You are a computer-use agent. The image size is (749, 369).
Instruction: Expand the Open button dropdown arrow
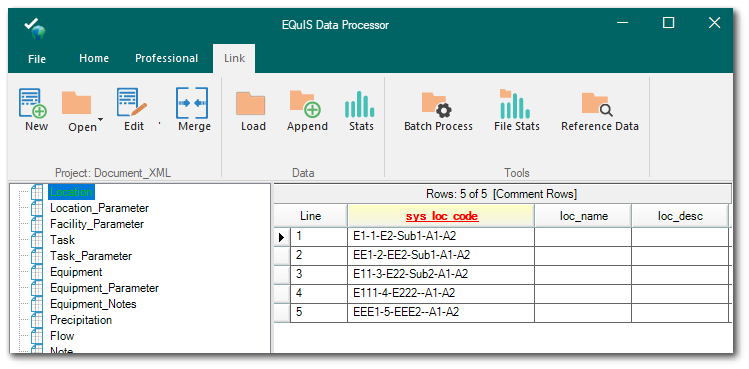tap(100, 119)
